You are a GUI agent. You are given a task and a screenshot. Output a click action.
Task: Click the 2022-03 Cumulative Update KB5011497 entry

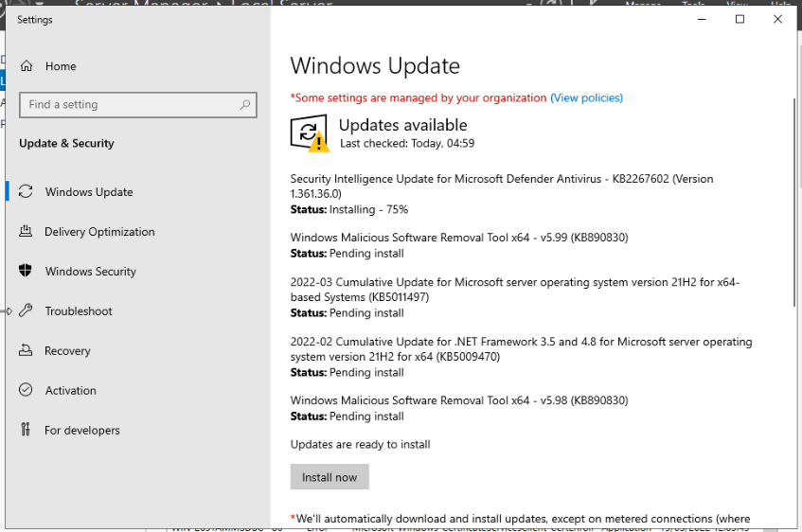515,290
